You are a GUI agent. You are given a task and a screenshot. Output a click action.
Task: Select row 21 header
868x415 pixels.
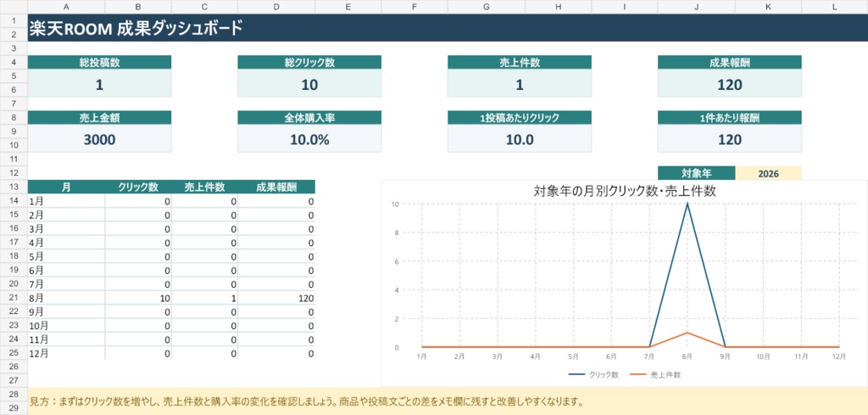14,298
